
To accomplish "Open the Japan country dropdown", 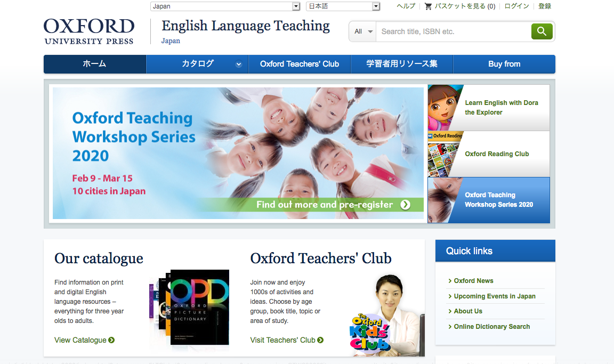I will click(x=225, y=6).
